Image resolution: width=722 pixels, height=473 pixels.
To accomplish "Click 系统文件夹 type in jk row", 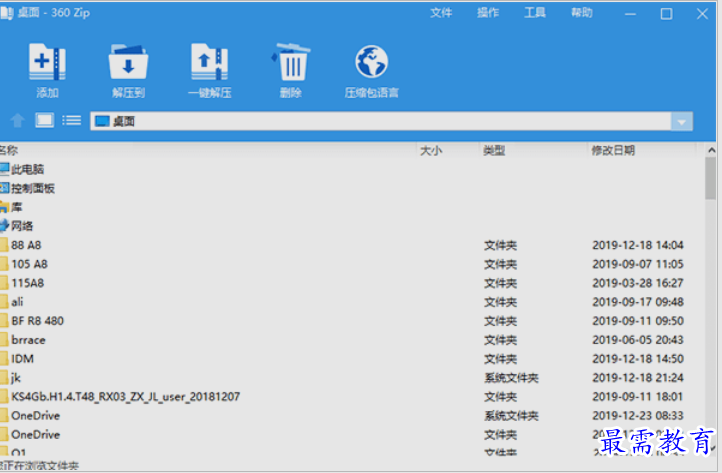I will (x=511, y=378).
